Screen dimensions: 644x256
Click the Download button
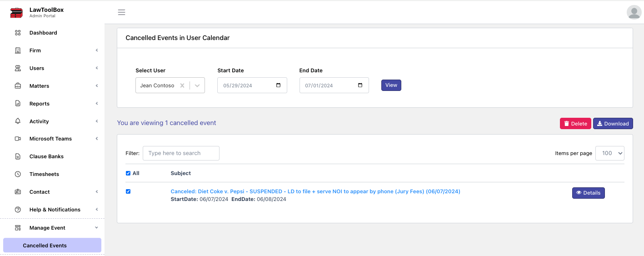pyautogui.click(x=613, y=124)
